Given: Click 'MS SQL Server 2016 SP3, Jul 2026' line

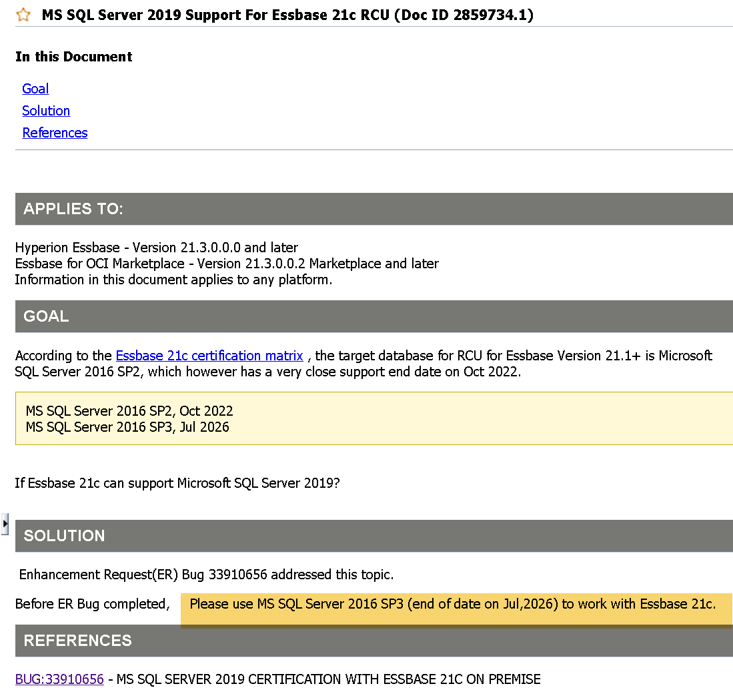Looking at the screenshot, I should click(x=127, y=427).
